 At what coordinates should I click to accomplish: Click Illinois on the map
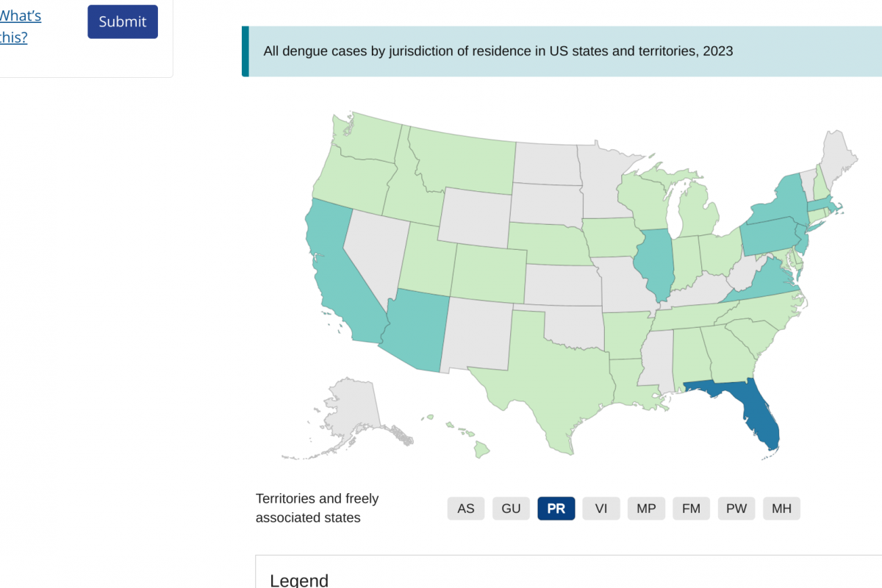click(654, 265)
